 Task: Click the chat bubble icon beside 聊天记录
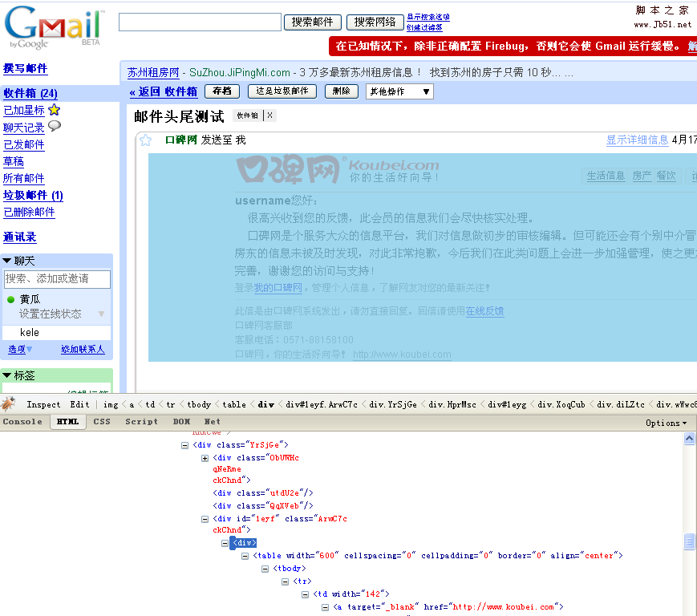55,127
